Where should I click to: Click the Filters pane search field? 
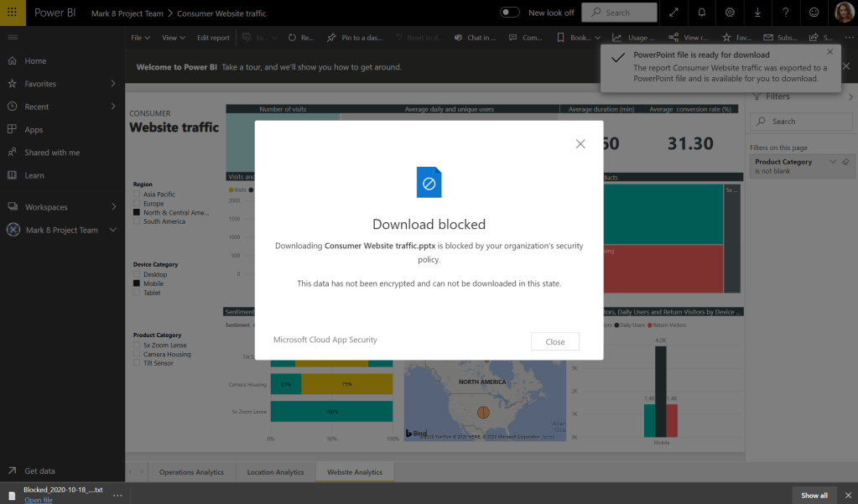pyautogui.click(x=801, y=122)
